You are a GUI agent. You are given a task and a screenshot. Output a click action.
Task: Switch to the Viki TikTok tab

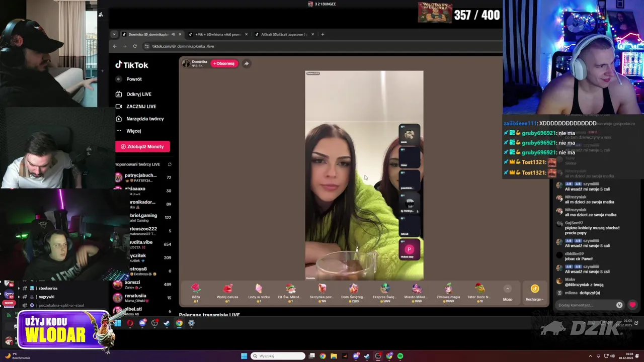click(217, 34)
